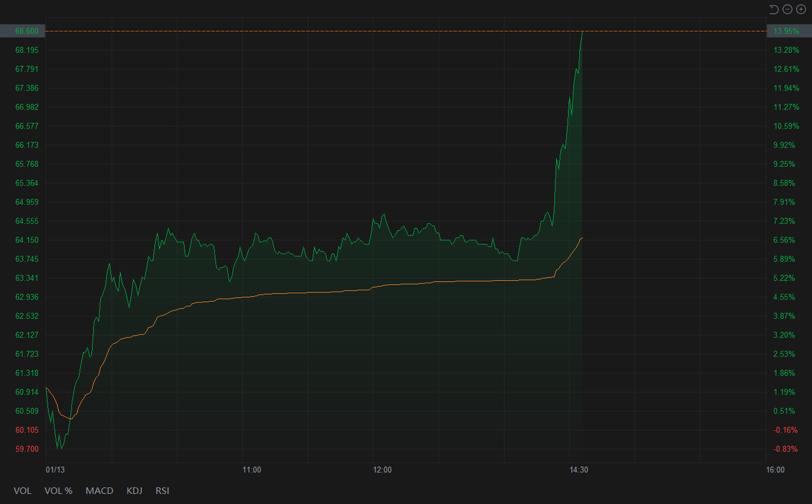Click the 66.982 price axis label
The width and height of the screenshot is (812, 504).
(x=26, y=107)
